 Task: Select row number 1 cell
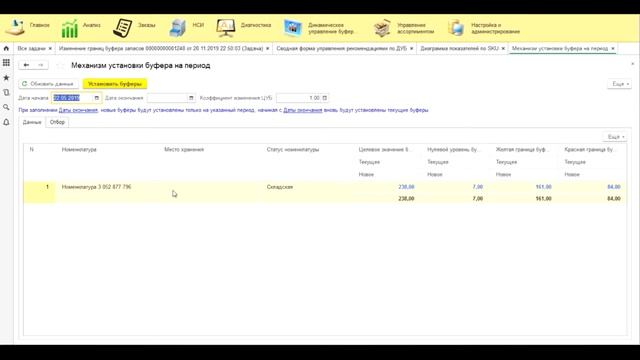39,192
